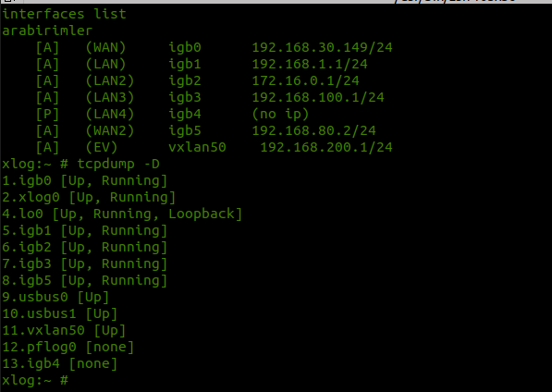Click the 'tcpdump -D' command

[118, 164]
